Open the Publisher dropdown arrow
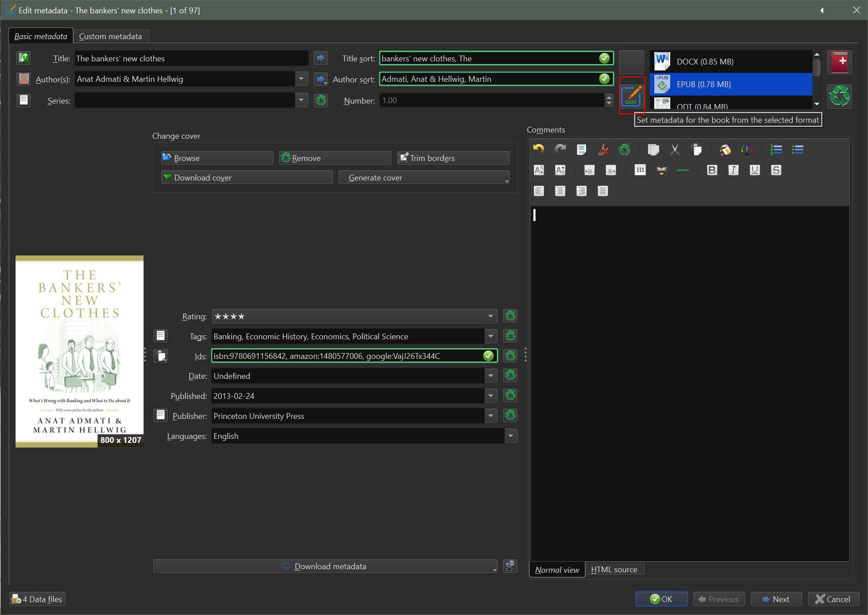This screenshot has width=868, height=615. coord(491,416)
